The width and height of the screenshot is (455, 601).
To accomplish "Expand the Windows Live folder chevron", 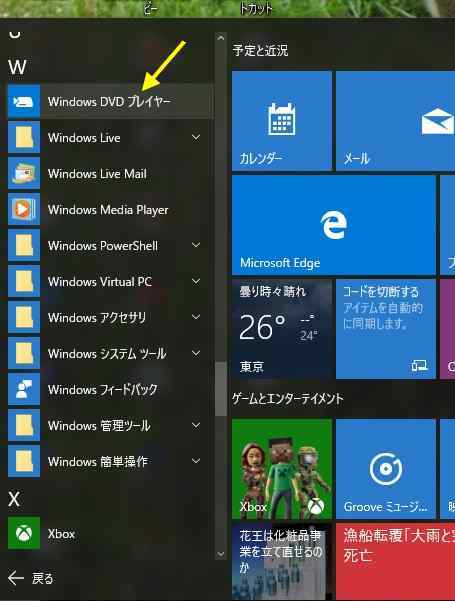I will coord(196,137).
